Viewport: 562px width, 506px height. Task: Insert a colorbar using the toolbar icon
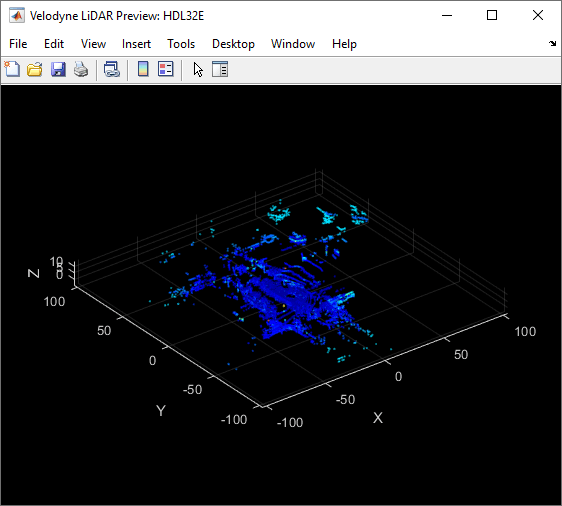point(143,69)
